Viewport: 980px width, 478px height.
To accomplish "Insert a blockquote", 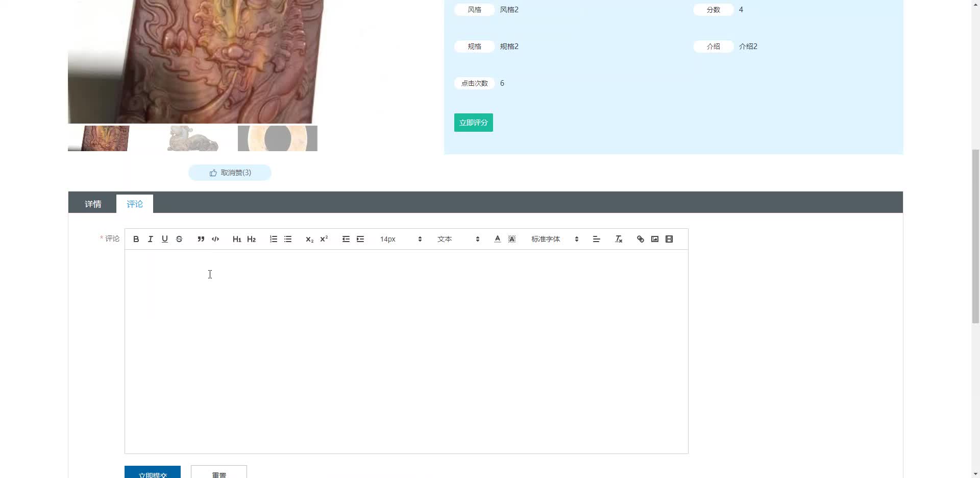I will (x=201, y=239).
